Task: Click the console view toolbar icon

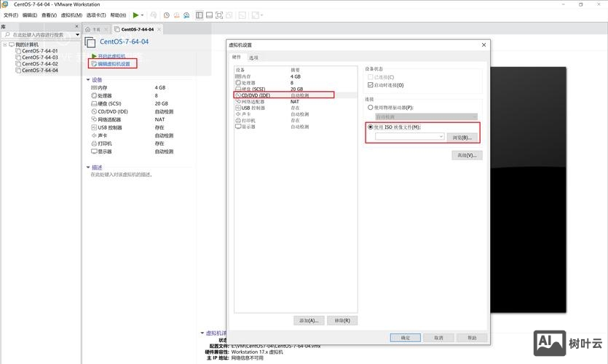Action: (242, 15)
